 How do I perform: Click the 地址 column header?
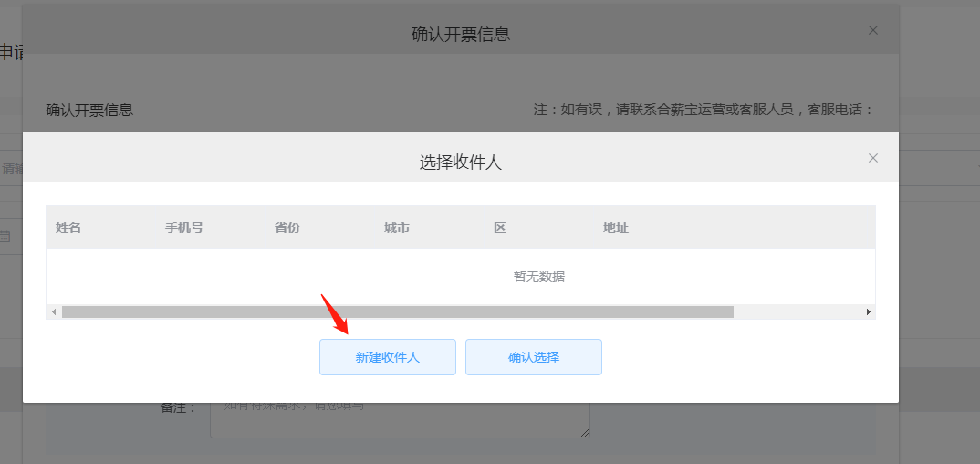(x=616, y=227)
